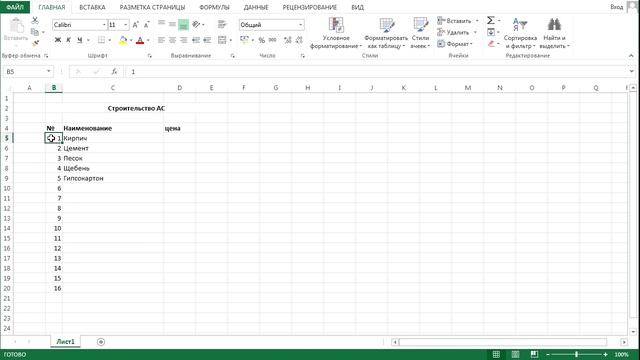Switch to ВИД tab
640x360 pixels.
tap(358, 7)
